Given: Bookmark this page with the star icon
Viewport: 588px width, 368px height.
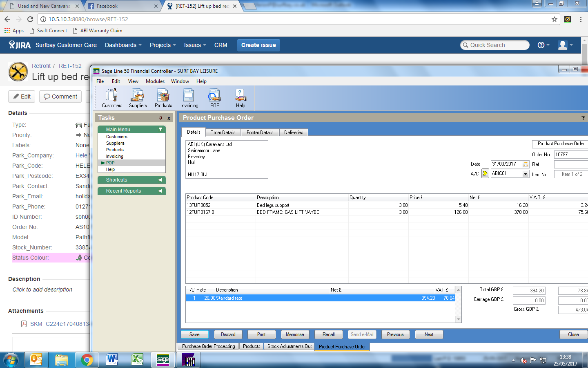Looking at the screenshot, I should (554, 19).
